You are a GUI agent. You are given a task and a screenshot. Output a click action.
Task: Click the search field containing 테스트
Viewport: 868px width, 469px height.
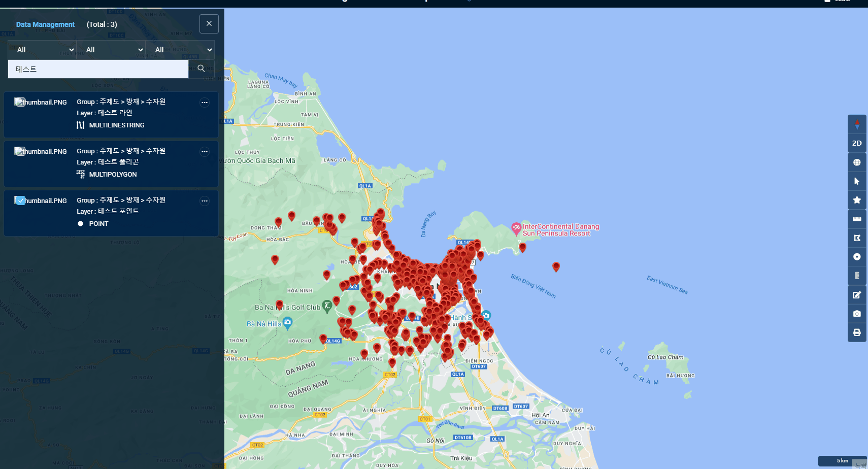click(98, 69)
